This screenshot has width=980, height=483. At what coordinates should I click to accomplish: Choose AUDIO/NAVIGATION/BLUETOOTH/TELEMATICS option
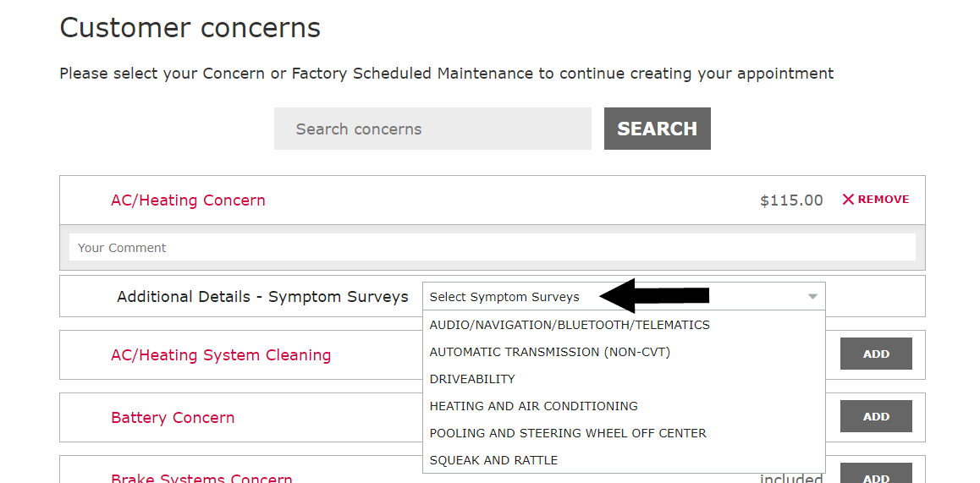[570, 325]
